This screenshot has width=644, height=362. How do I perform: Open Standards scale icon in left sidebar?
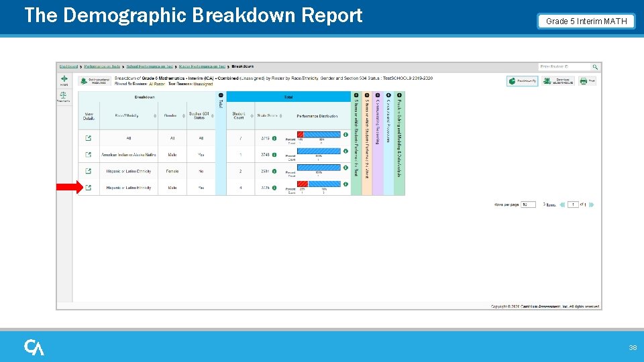pos(63,97)
